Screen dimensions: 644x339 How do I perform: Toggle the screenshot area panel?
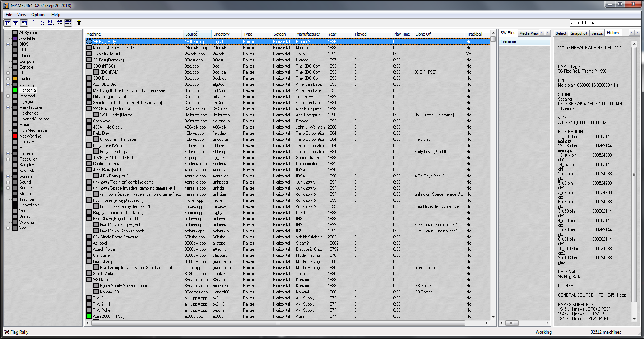15,23
